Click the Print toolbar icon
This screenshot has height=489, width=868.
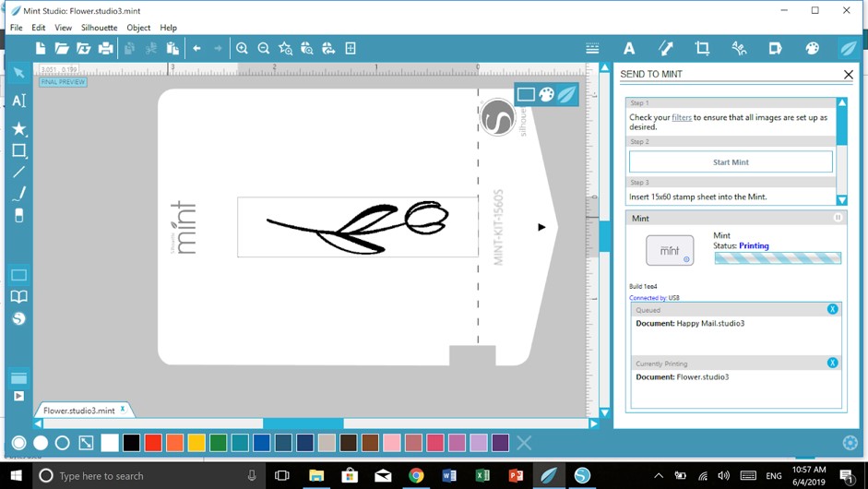pyautogui.click(x=105, y=49)
